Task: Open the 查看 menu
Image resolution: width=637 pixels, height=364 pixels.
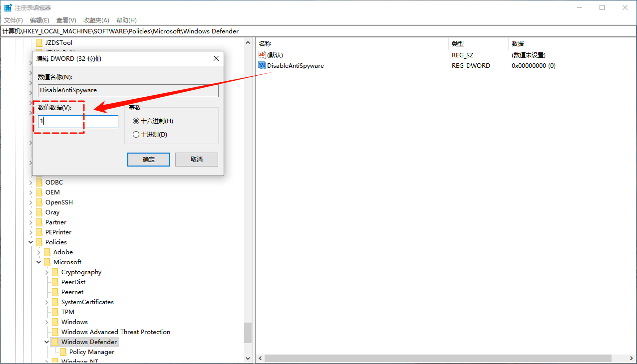Action: click(x=66, y=20)
